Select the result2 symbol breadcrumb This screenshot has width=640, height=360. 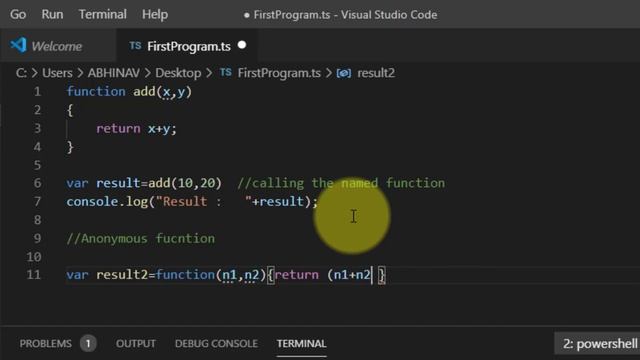[376, 73]
